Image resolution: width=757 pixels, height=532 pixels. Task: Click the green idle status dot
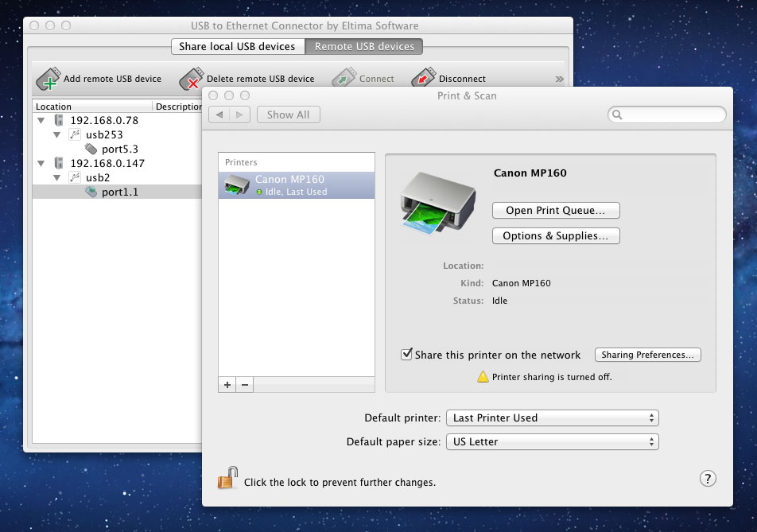click(259, 192)
